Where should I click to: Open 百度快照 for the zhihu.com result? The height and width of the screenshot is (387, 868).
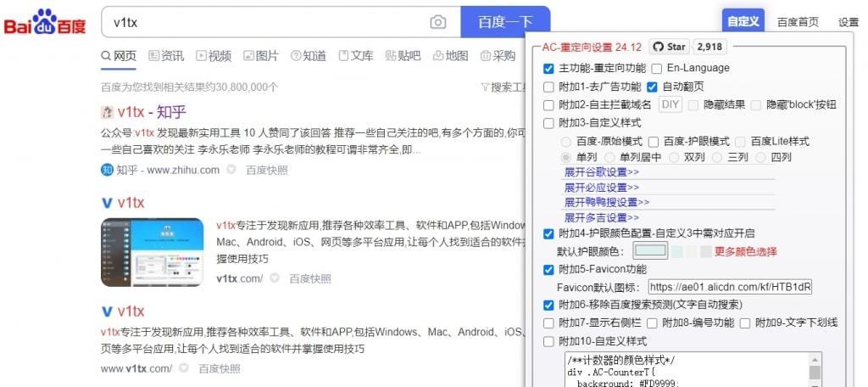(x=267, y=171)
